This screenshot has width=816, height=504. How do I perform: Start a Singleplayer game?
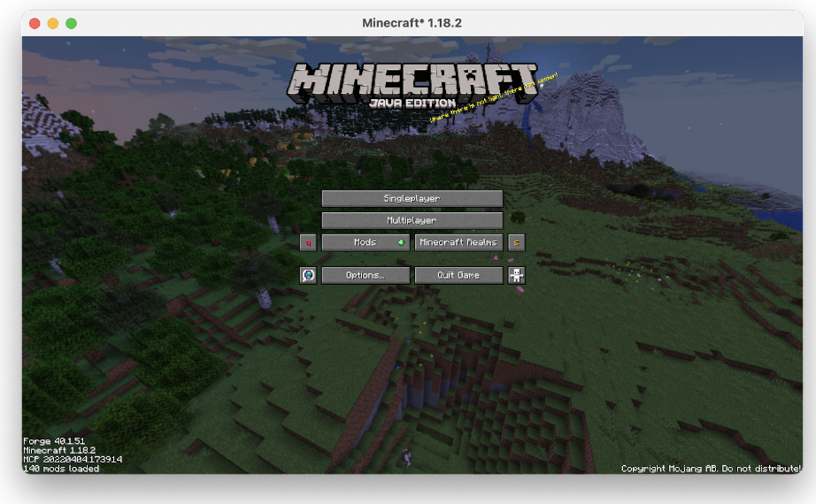tap(412, 199)
